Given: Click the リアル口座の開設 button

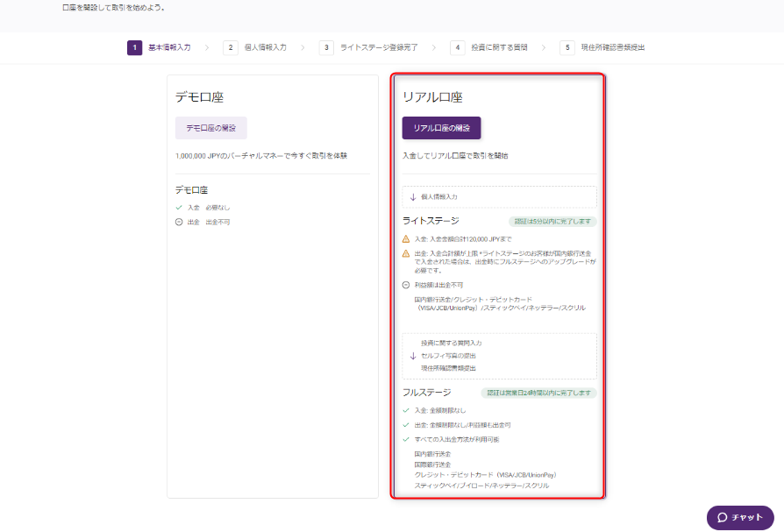Looking at the screenshot, I should [441, 128].
